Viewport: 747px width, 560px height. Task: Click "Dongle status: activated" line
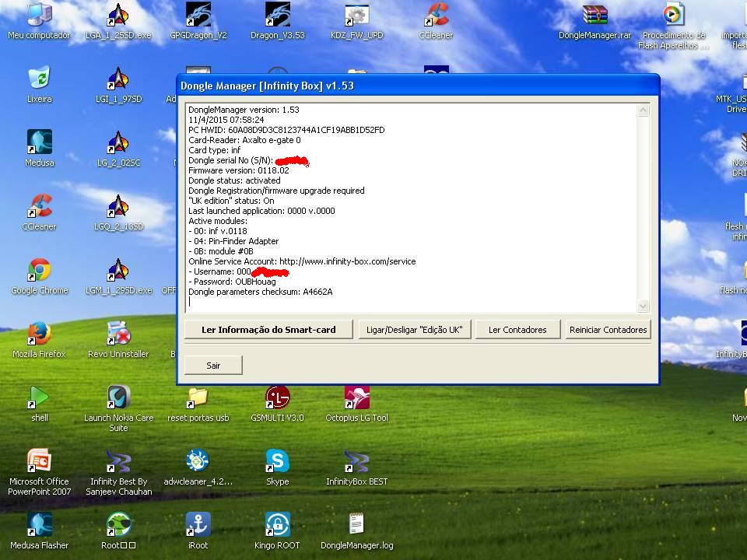[234, 180]
